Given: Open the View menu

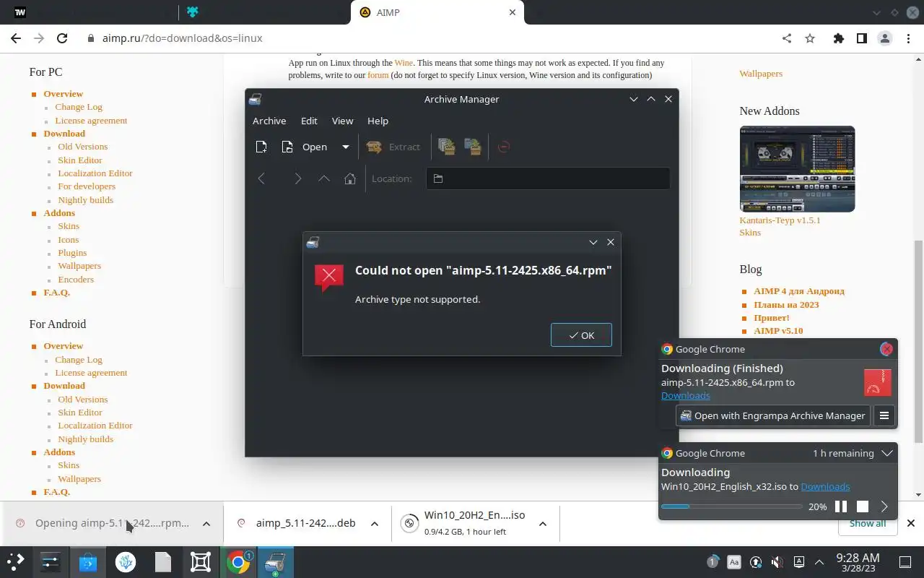Looking at the screenshot, I should point(342,121).
